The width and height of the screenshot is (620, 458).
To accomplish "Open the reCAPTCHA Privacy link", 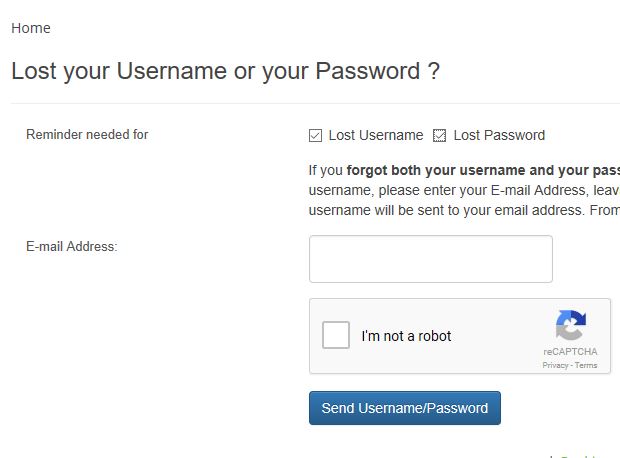I will point(555,365).
